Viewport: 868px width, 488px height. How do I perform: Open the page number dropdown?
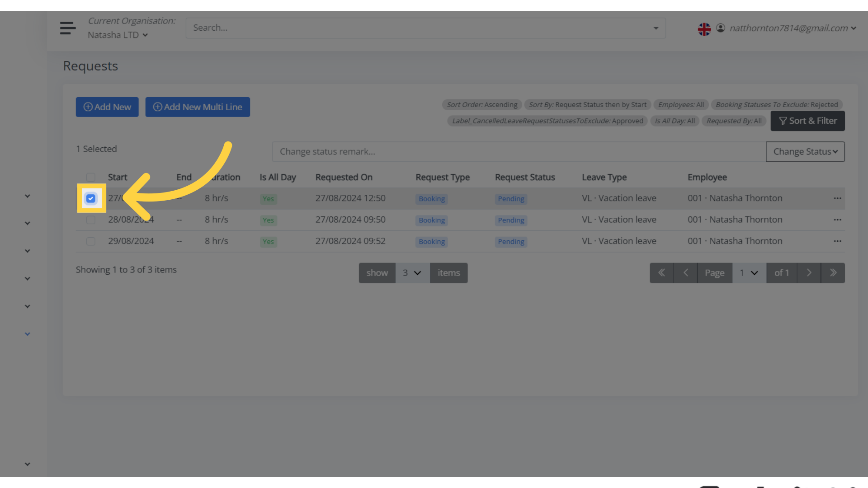click(749, 272)
